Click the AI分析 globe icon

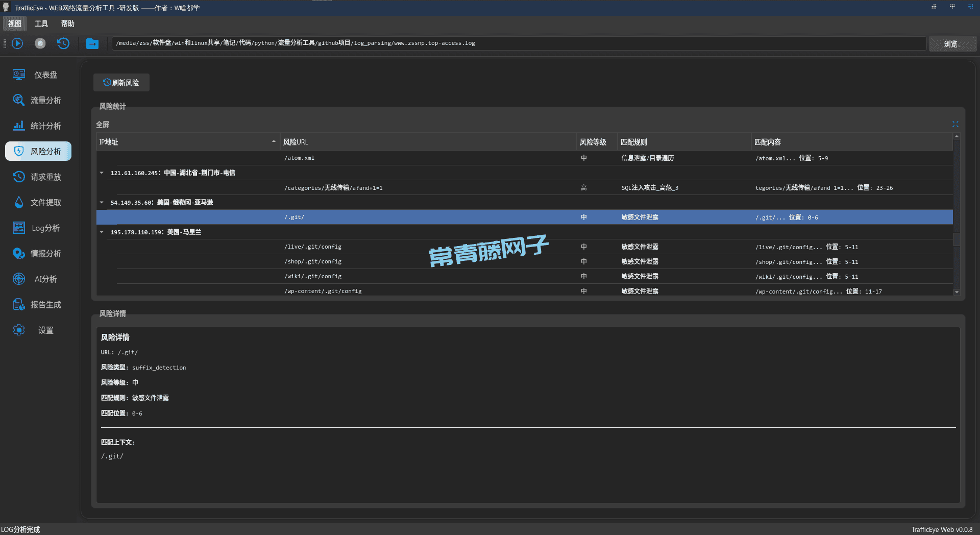19,279
